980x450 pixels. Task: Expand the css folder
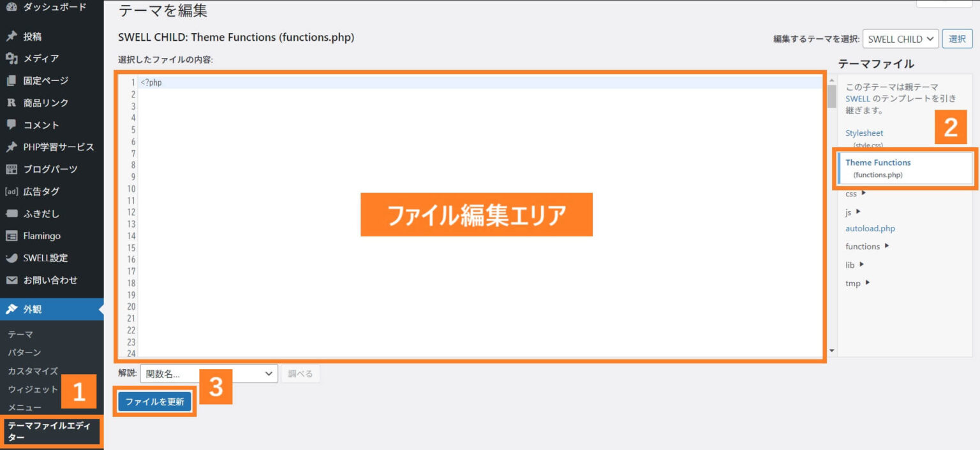point(856,194)
